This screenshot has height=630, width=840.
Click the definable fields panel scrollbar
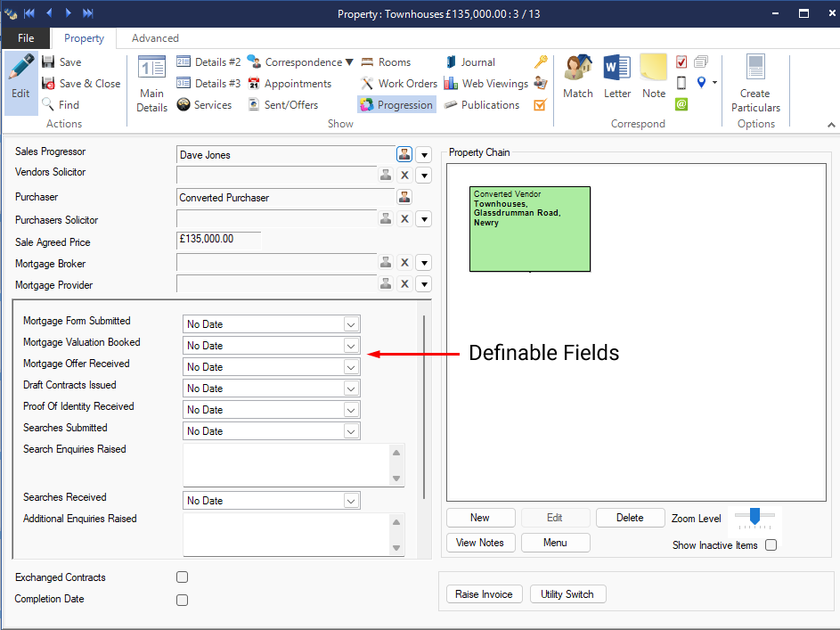[424, 407]
